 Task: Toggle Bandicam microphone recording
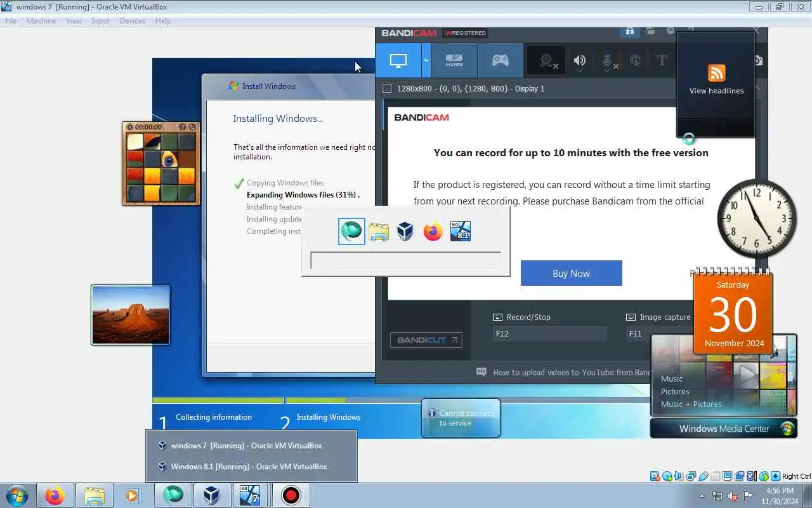608,61
